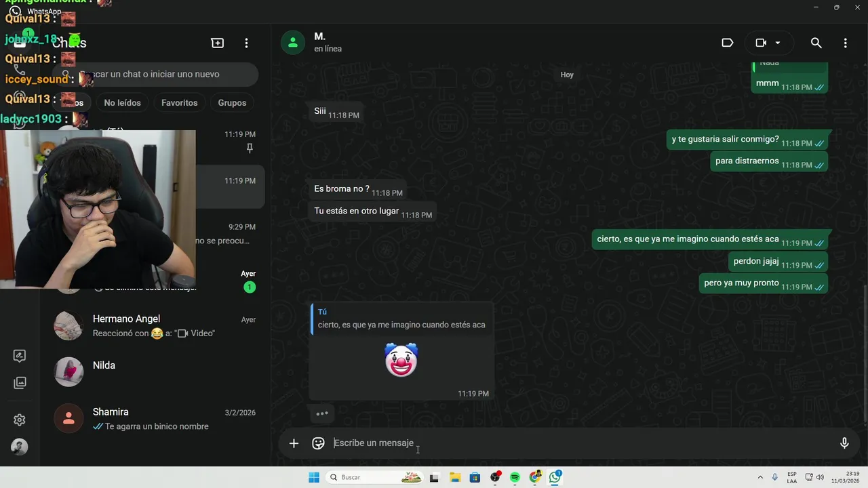The image size is (868, 488).
Task: Open the ESP LAA language switcher
Action: click(792, 478)
